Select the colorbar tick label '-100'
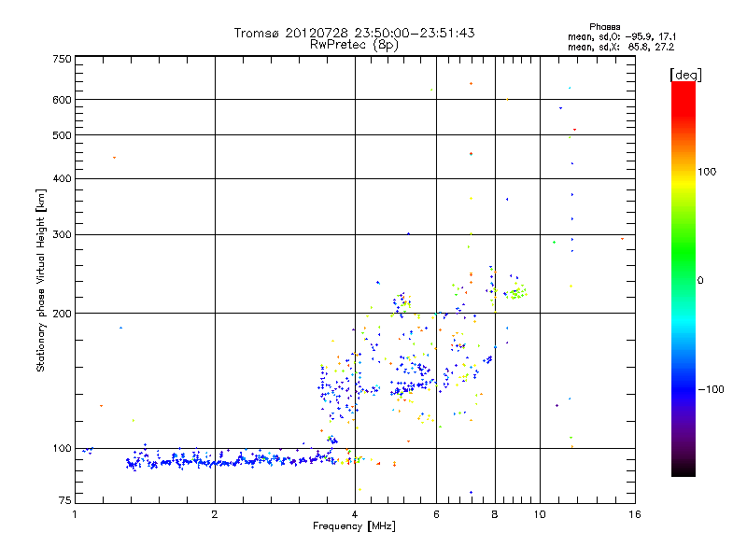The image size is (747, 560). pos(711,389)
